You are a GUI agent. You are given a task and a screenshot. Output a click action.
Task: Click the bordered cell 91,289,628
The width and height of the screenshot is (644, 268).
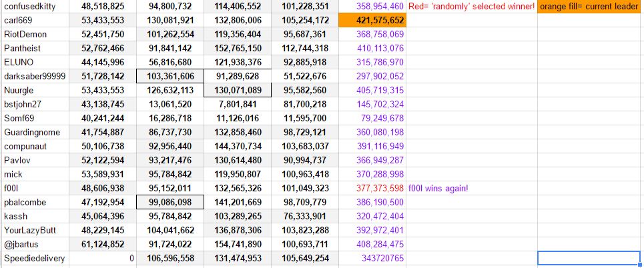(238, 77)
